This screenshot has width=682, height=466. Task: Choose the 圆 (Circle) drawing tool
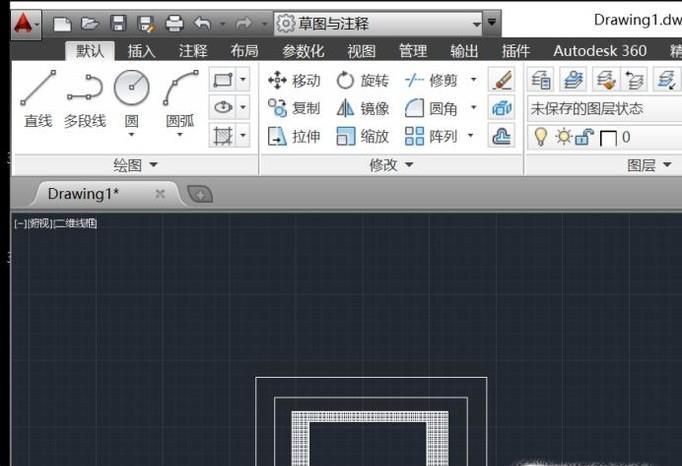point(131,98)
